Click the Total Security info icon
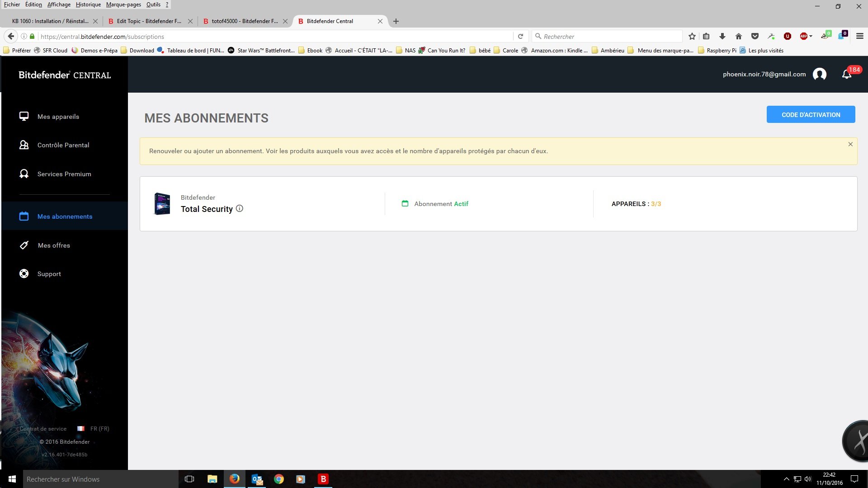 [240, 208]
